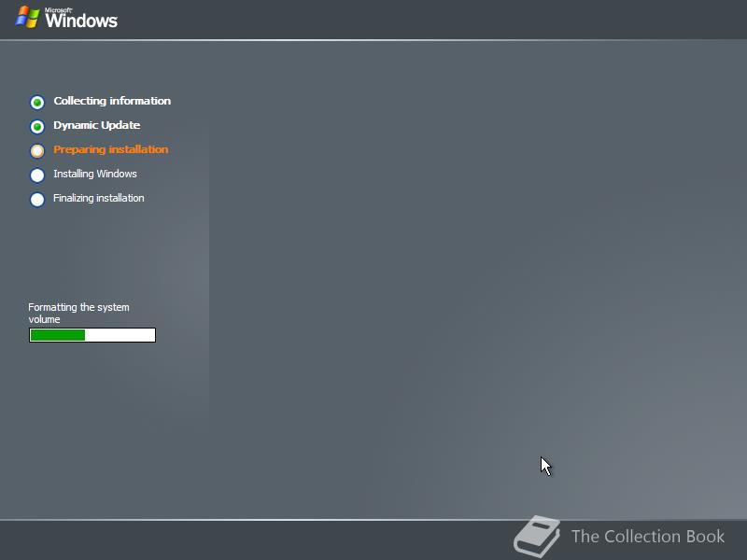This screenshot has height=560, width=747.
Task: Click the 'Collecting information' step label
Action: click(x=112, y=101)
